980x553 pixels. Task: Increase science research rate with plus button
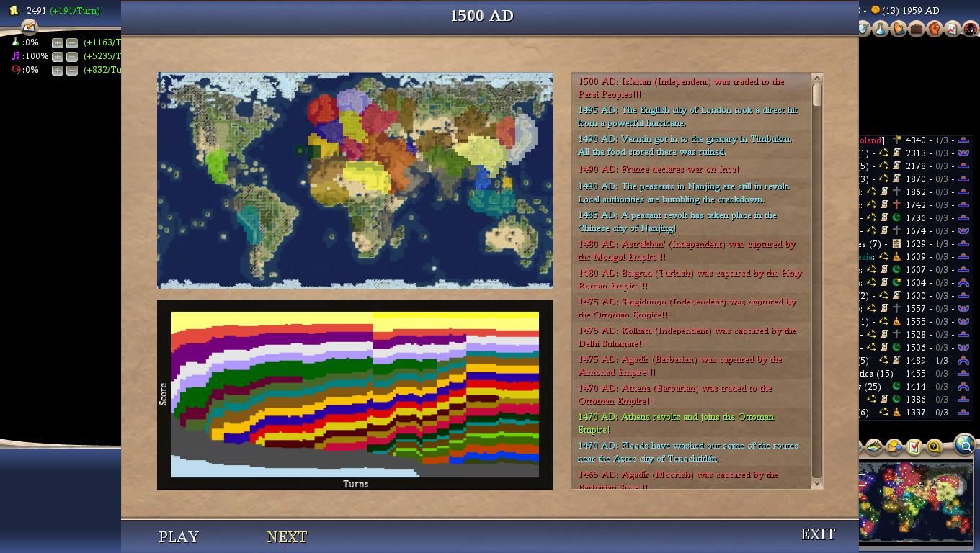(x=58, y=42)
